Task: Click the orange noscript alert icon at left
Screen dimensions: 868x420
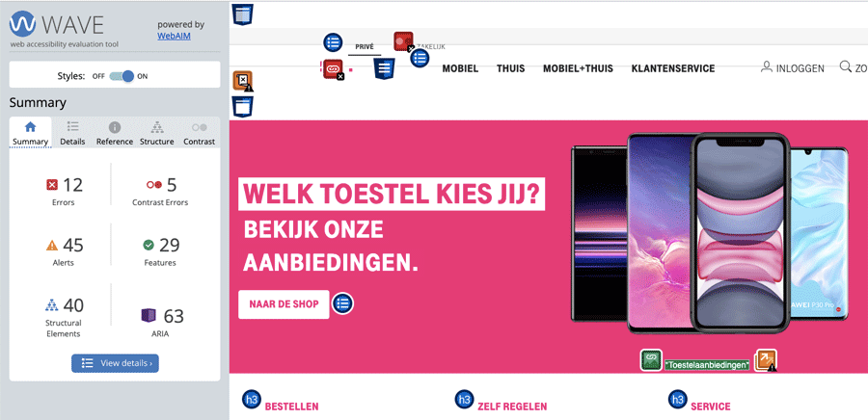Action: pyautogui.click(x=242, y=81)
